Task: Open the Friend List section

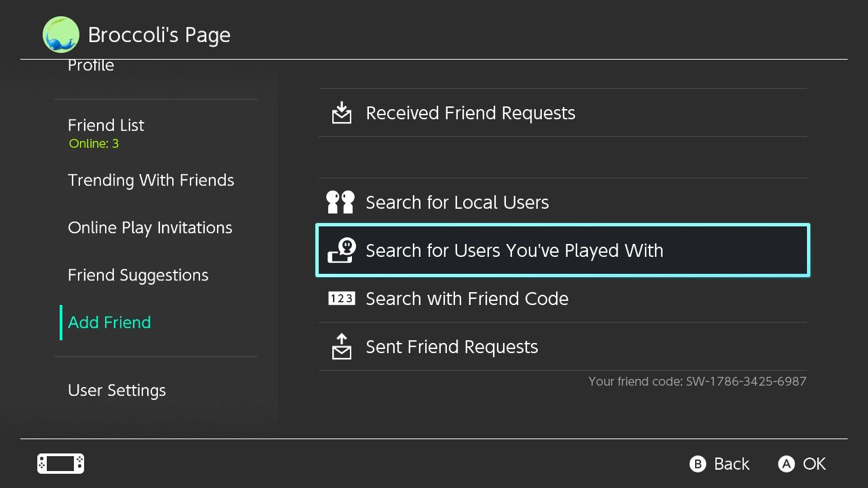Action: (106, 125)
